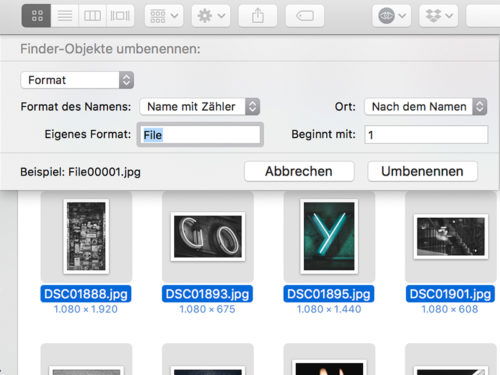Select the DSC01893.jpg file label
Viewport: 500px width, 375px height.
click(x=207, y=294)
